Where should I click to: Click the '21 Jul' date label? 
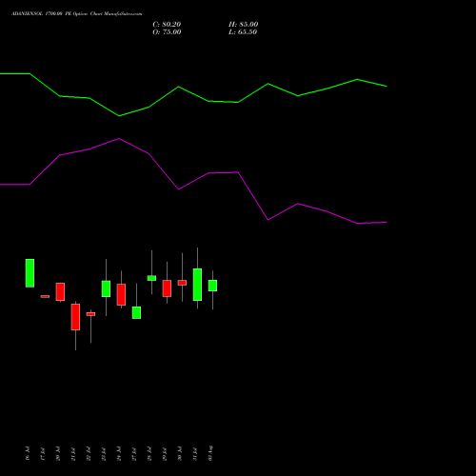(x=73, y=453)
